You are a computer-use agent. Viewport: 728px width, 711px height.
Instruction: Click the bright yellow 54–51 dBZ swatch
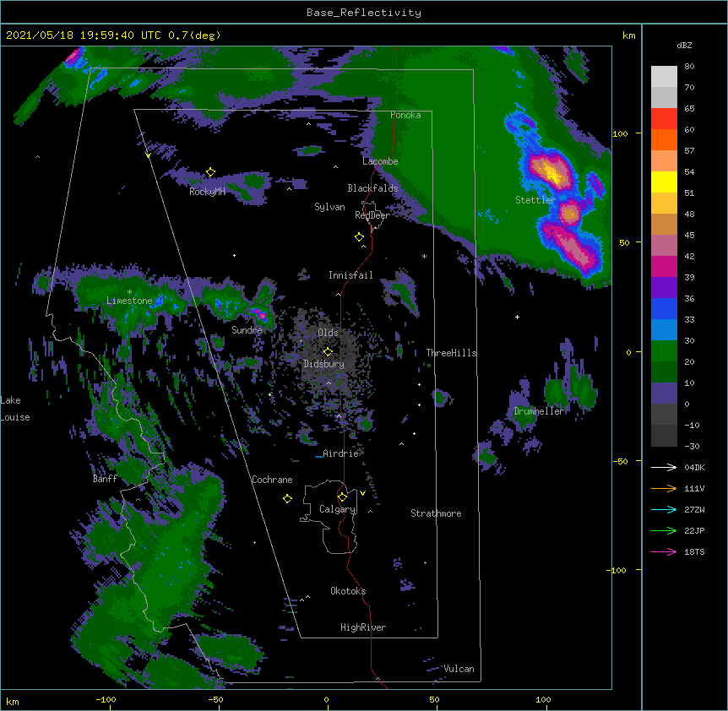664,182
